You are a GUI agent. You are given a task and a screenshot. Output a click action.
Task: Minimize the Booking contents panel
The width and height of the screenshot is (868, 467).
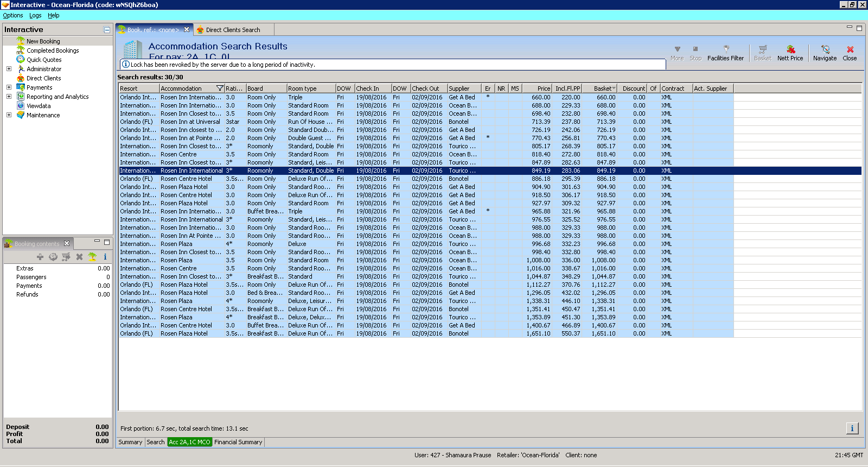pos(97,241)
